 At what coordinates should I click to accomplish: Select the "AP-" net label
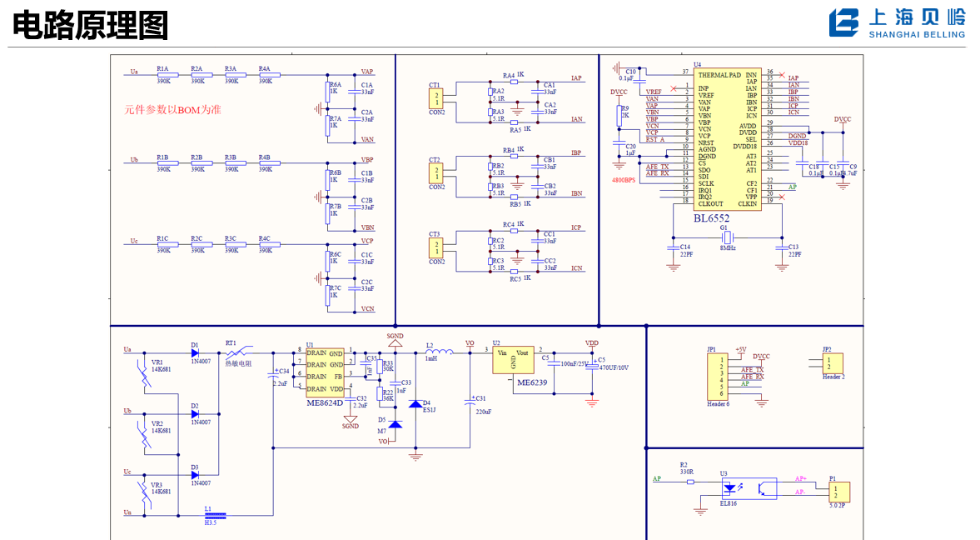(800, 492)
